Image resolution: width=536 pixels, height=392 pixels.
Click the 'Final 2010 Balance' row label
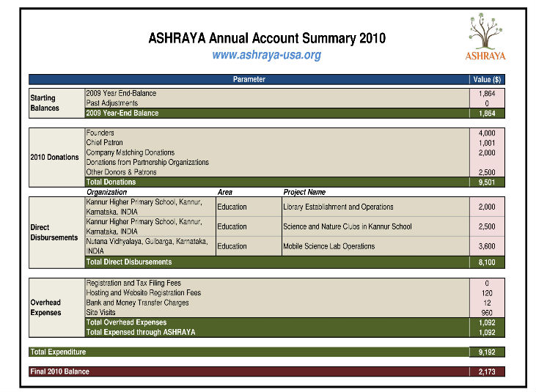[x=60, y=371]
